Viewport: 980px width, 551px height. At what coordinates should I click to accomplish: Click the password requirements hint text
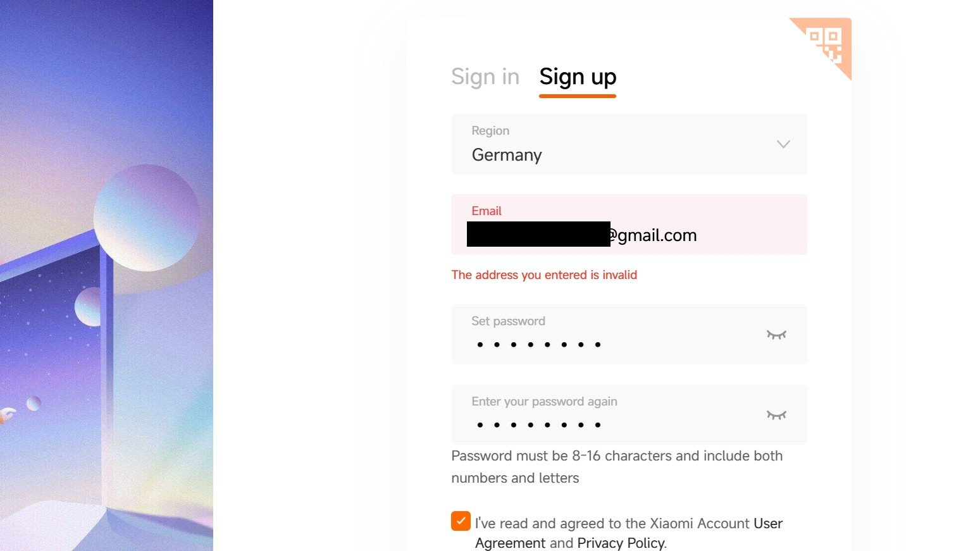[616, 466]
